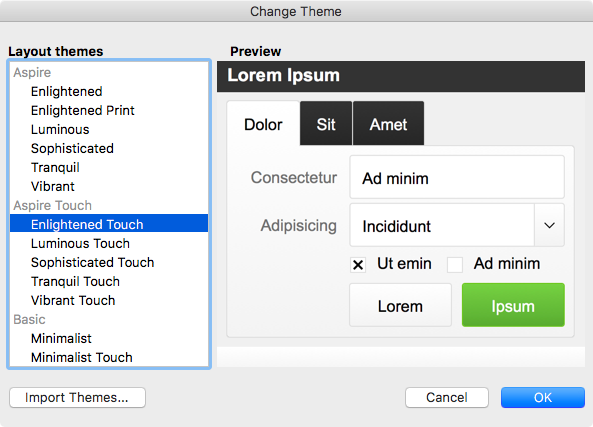This screenshot has height=427, width=593.
Task: Choose the Luminous theme
Action: tap(109, 129)
